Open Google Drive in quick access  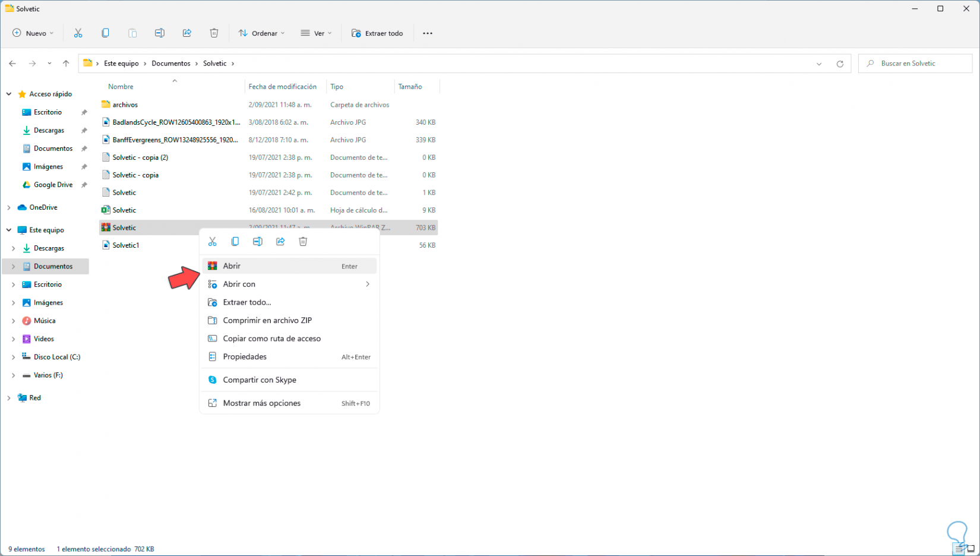point(53,185)
